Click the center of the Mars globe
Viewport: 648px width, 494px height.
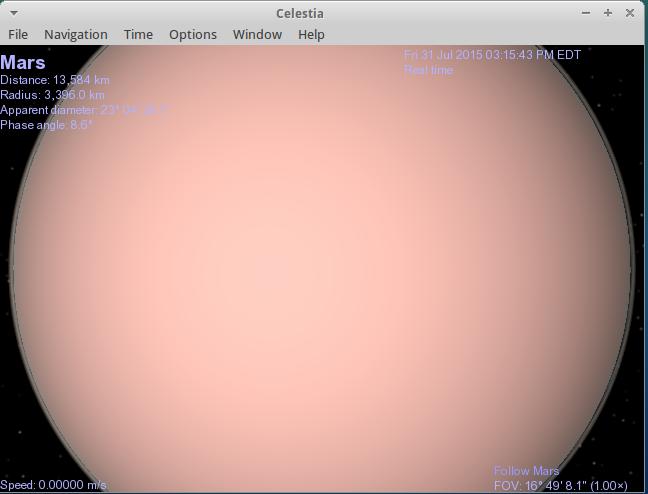[x=323, y=268]
